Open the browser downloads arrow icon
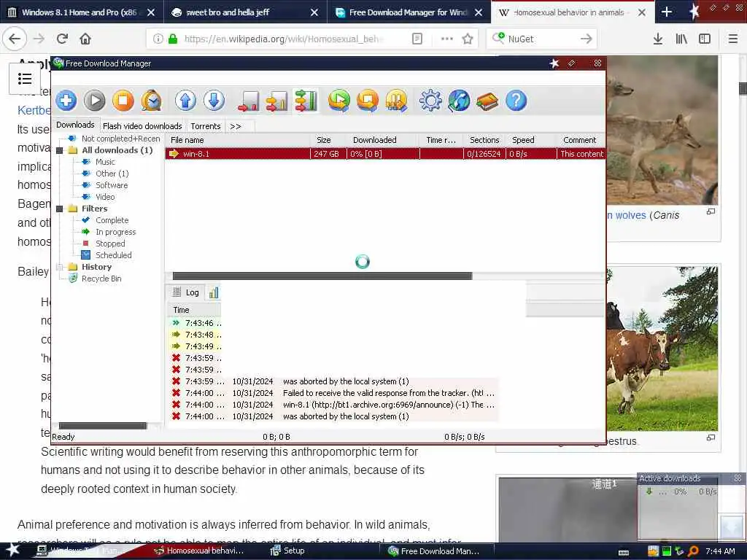 (x=657, y=39)
